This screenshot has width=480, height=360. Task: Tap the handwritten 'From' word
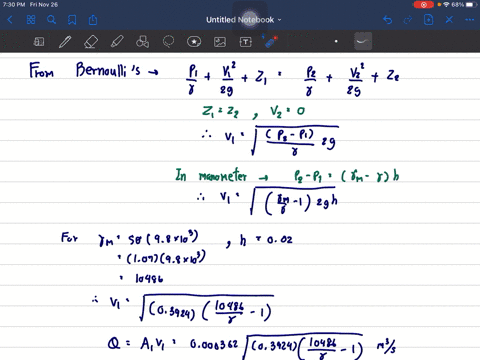pyautogui.click(x=41, y=70)
